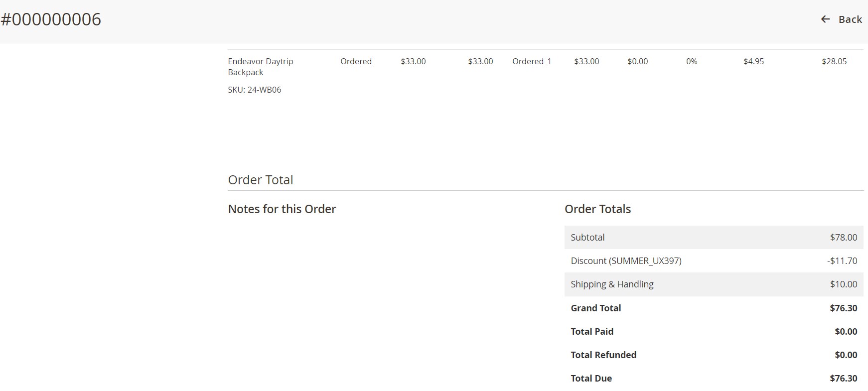Click the $4.95 discount amount value

pyautogui.click(x=753, y=61)
